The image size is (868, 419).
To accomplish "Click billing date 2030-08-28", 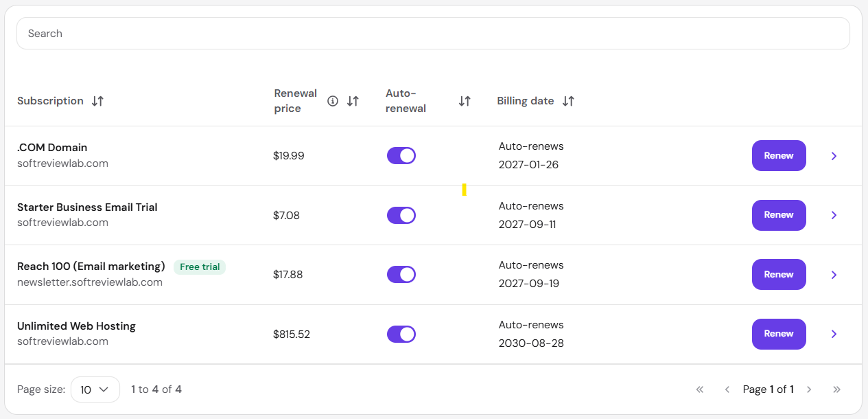I will pyautogui.click(x=531, y=343).
